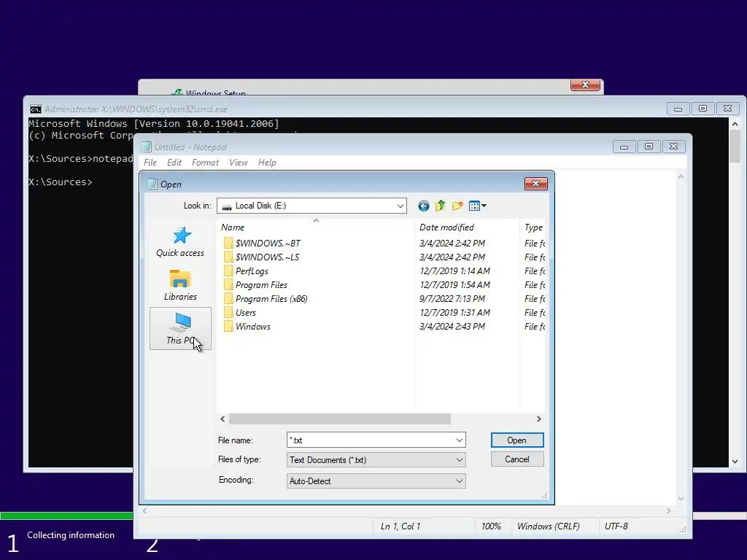Click the cmd icon in Command Prompt title bar
Image resolution: width=747 pixels, height=560 pixels.
(x=35, y=109)
